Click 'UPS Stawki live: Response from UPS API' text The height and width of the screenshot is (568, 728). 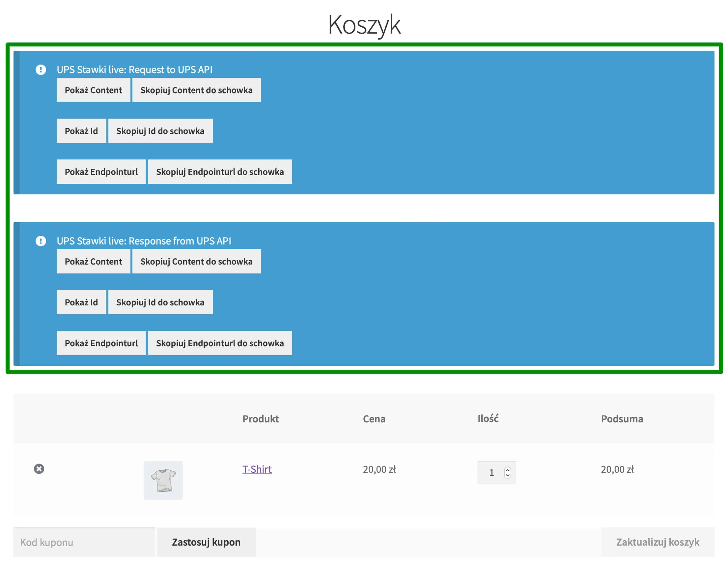(144, 241)
